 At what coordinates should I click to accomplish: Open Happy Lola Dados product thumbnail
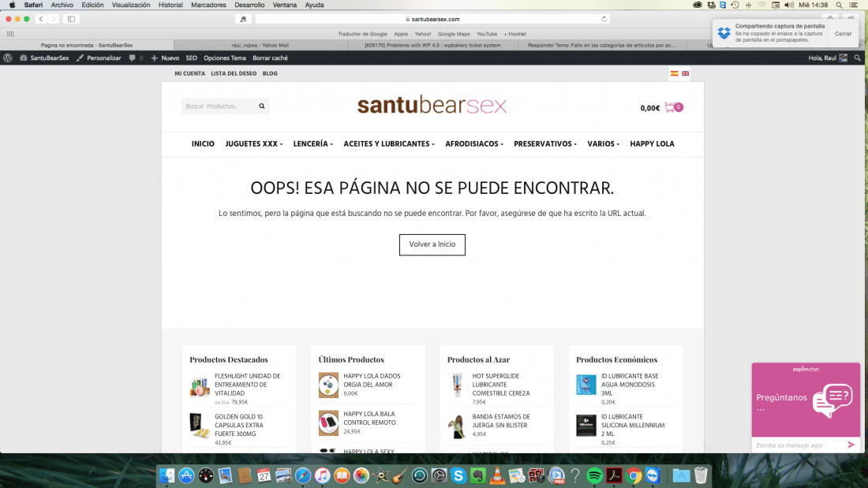[328, 385]
